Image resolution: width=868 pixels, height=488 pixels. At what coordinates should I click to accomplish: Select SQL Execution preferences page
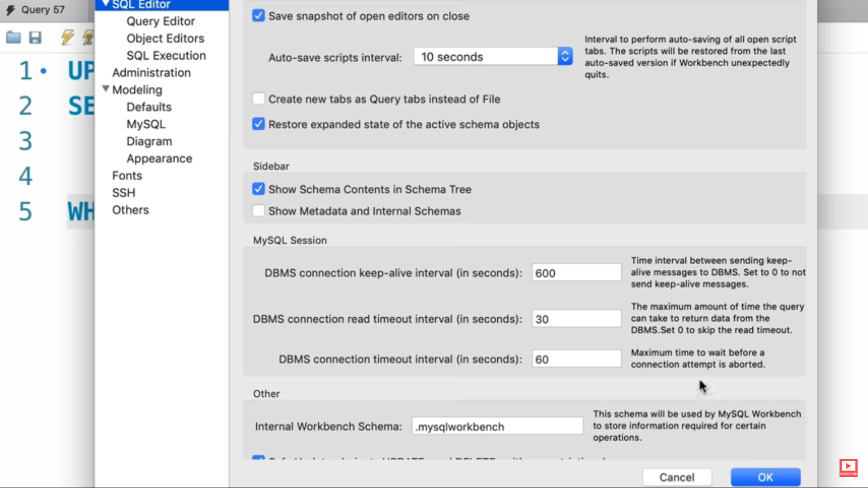pos(166,56)
